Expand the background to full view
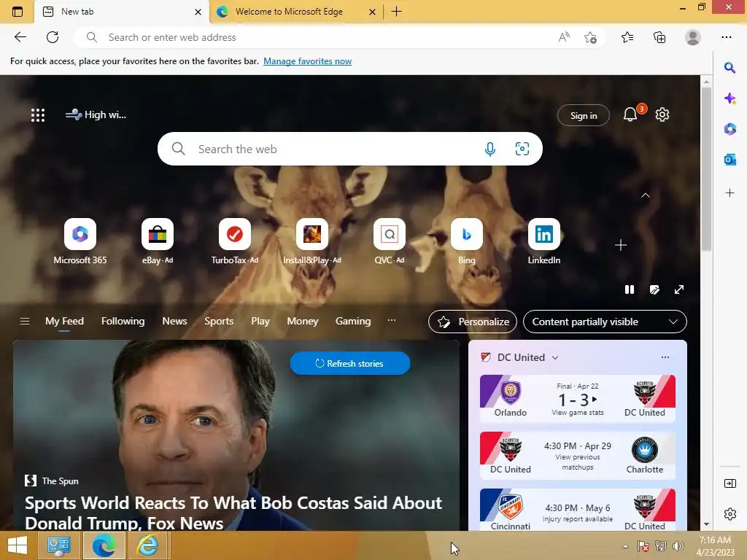This screenshot has width=747, height=560. 679,289
